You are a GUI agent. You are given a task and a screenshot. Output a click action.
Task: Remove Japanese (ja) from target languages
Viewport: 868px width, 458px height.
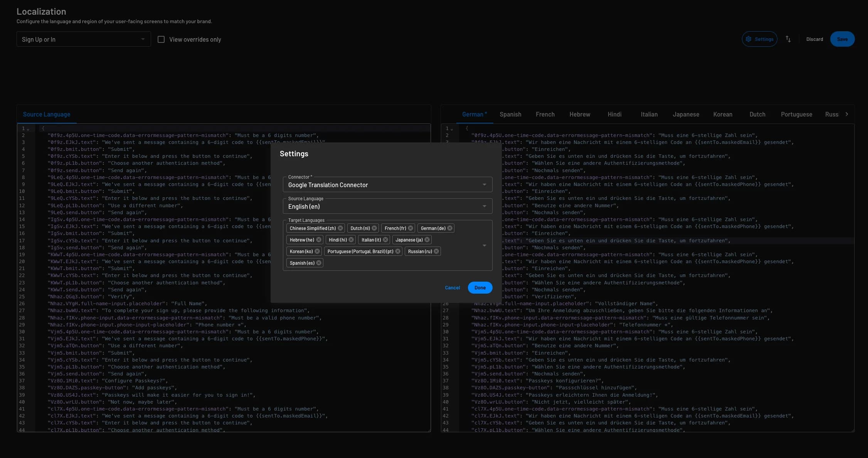(x=427, y=240)
